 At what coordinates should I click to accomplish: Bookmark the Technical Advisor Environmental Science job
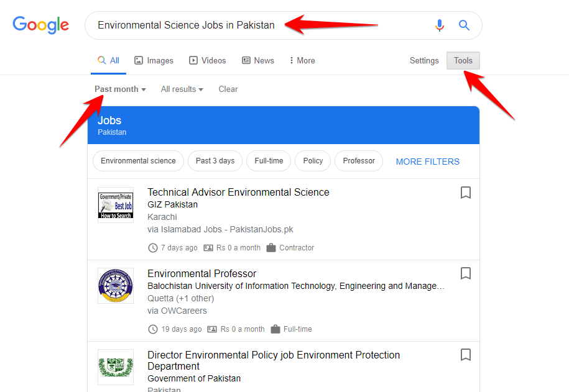[466, 193]
